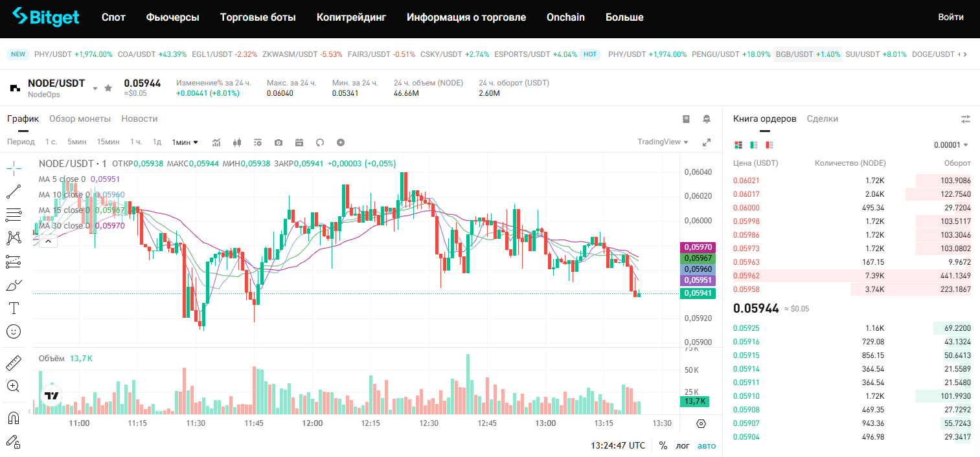
Task: Open the emoji stickers tool
Action: click(14, 331)
